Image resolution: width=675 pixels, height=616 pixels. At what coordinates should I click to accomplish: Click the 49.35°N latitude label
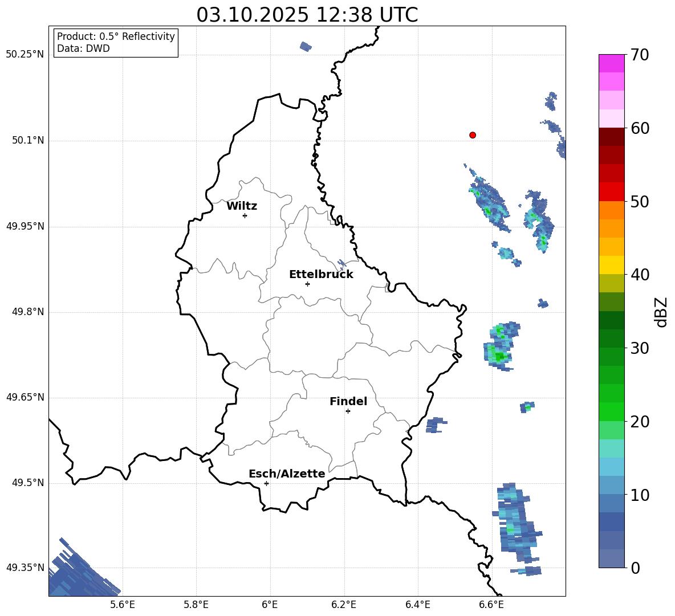pos(25,568)
